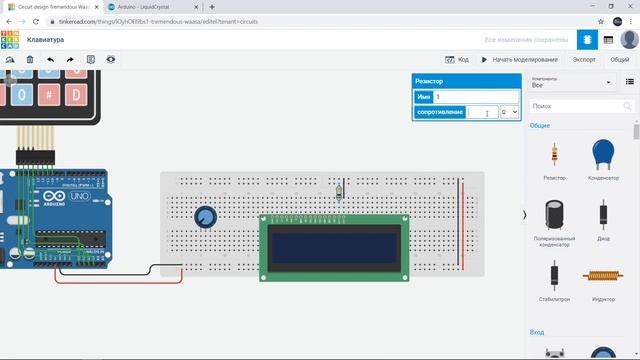Select the resistor on the breadboard
The width and height of the screenshot is (640, 360).
tap(339, 192)
